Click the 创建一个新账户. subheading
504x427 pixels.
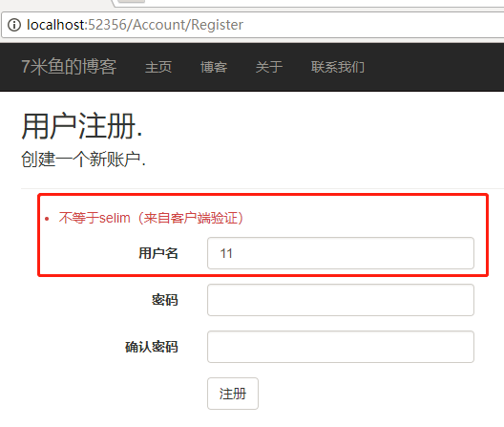pyautogui.click(x=84, y=159)
